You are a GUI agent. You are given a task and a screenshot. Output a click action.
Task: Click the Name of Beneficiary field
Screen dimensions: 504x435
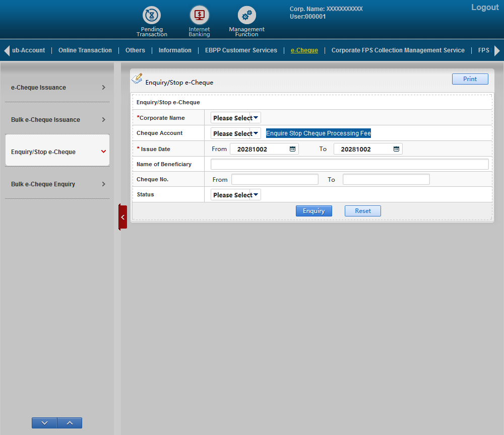pyautogui.click(x=349, y=164)
